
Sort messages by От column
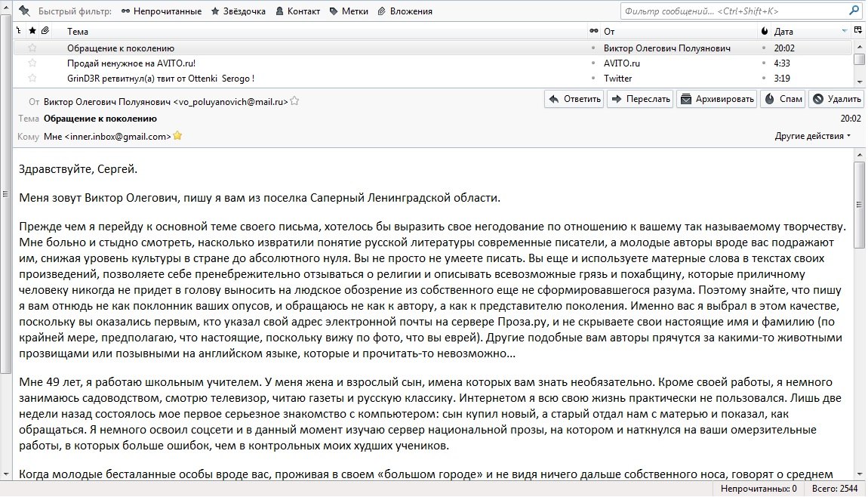pos(609,32)
